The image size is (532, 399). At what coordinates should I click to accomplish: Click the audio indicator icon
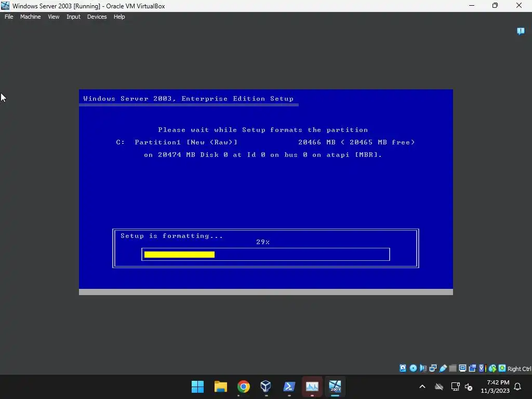point(423,368)
